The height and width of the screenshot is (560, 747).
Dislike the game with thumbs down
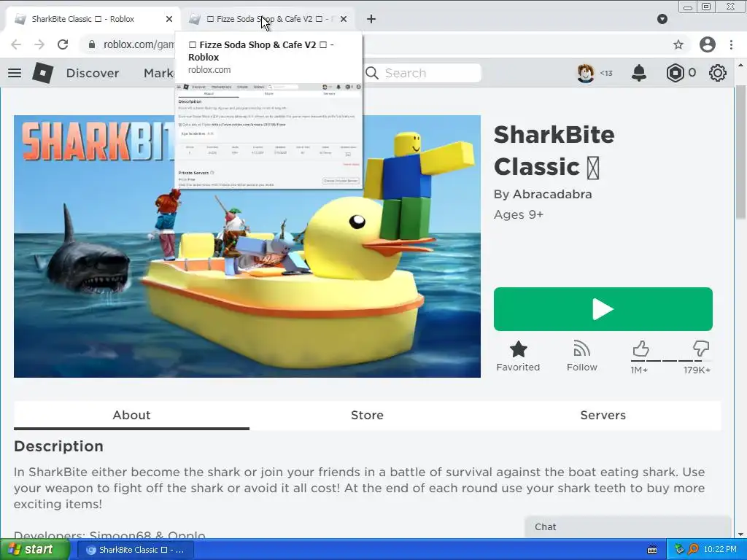click(701, 349)
